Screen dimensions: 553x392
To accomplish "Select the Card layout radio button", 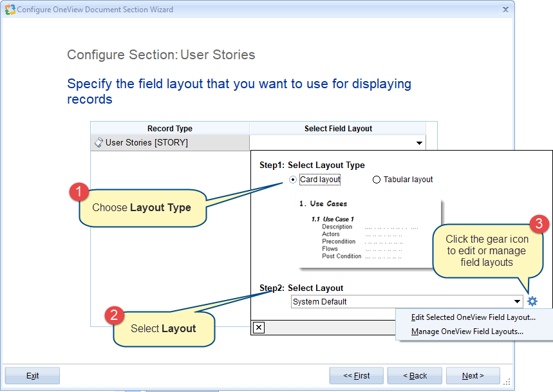I will click(x=293, y=180).
